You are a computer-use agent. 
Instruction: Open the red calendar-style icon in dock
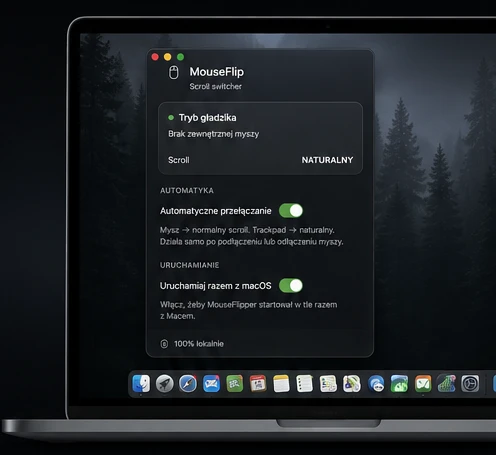tap(258, 383)
